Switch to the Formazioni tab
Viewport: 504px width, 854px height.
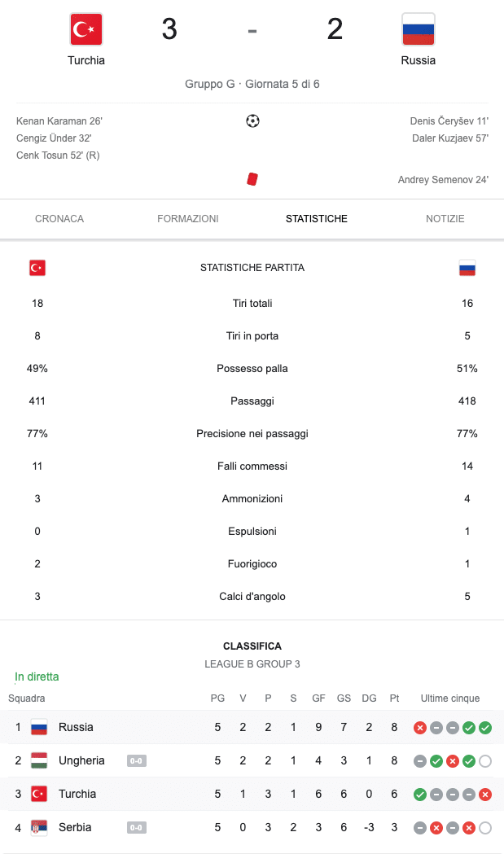tap(188, 219)
